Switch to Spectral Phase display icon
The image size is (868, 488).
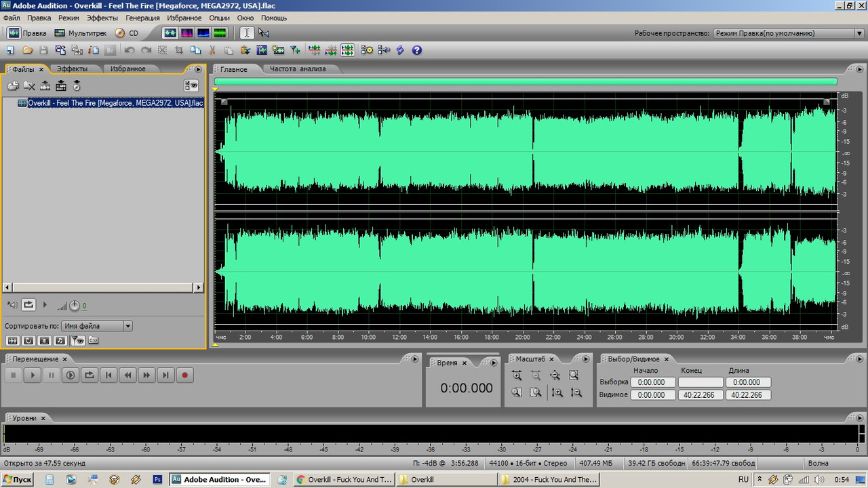point(220,33)
